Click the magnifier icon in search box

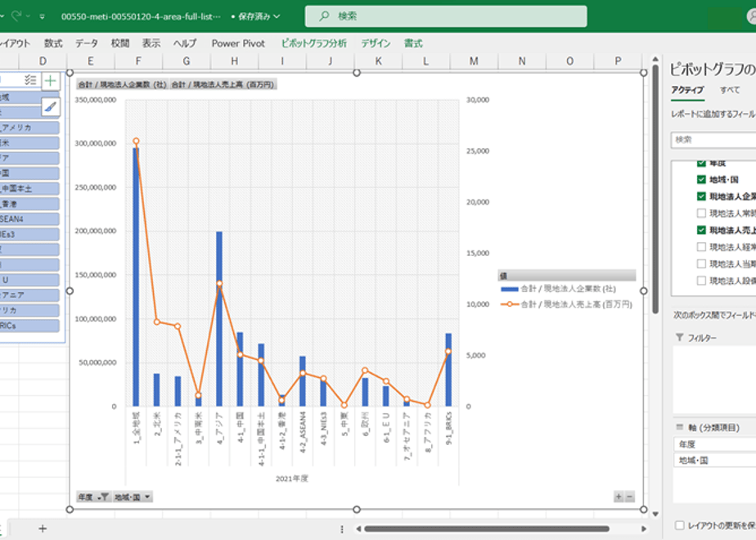coord(324,16)
